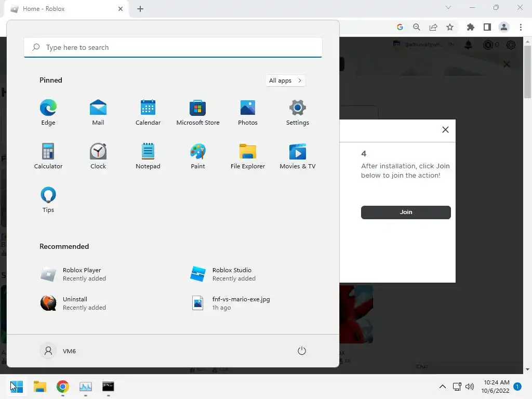Open a new Chrome tab
The height and width of the screenshot is (399, 532).
point(140,9)
